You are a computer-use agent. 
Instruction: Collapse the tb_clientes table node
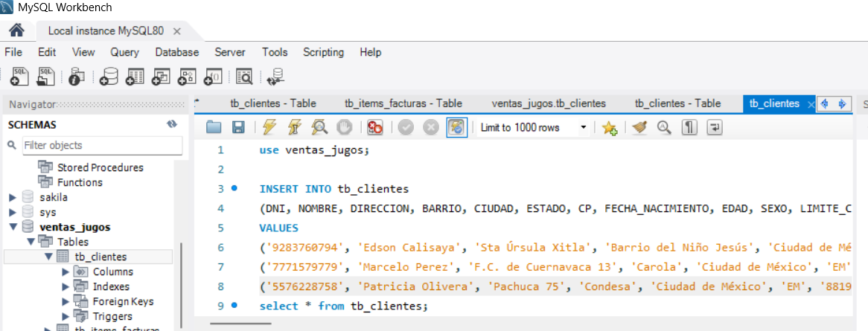point(48,257)
